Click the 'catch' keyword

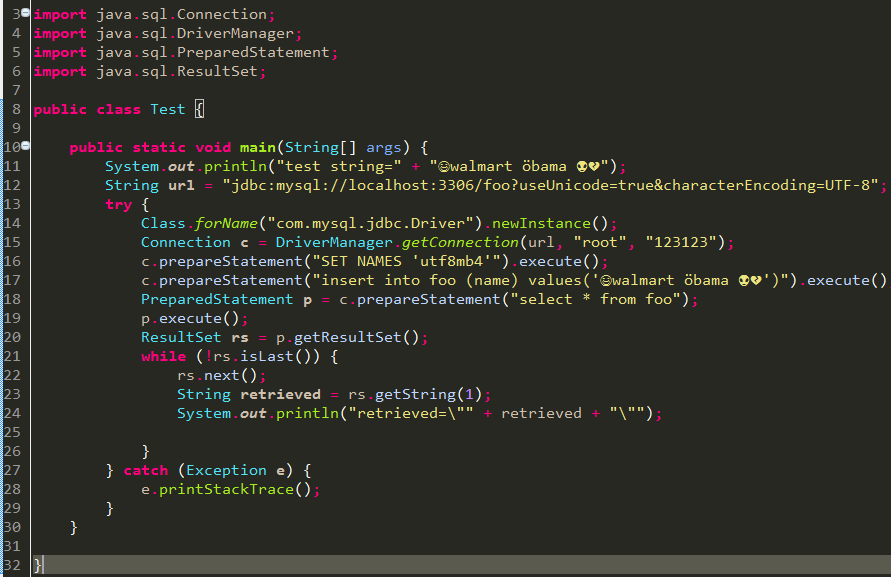[x=145, y=471]
